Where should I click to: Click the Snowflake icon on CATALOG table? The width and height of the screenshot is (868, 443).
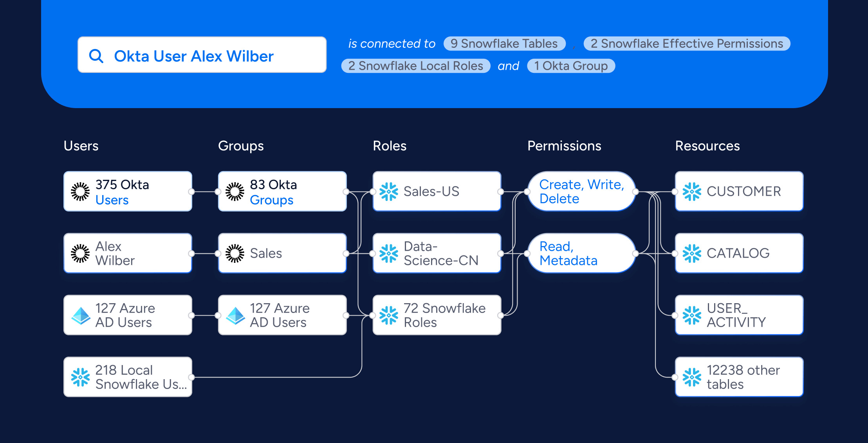coord(692,253)
